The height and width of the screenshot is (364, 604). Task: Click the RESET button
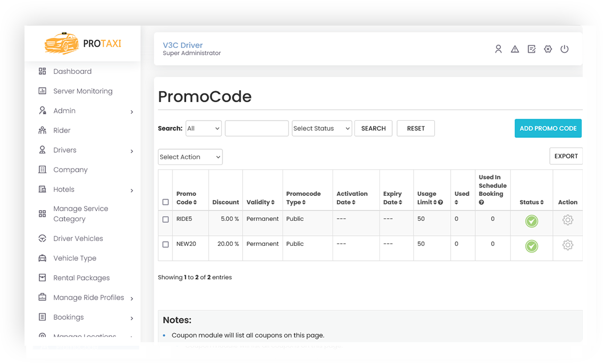tap(416, 128)
